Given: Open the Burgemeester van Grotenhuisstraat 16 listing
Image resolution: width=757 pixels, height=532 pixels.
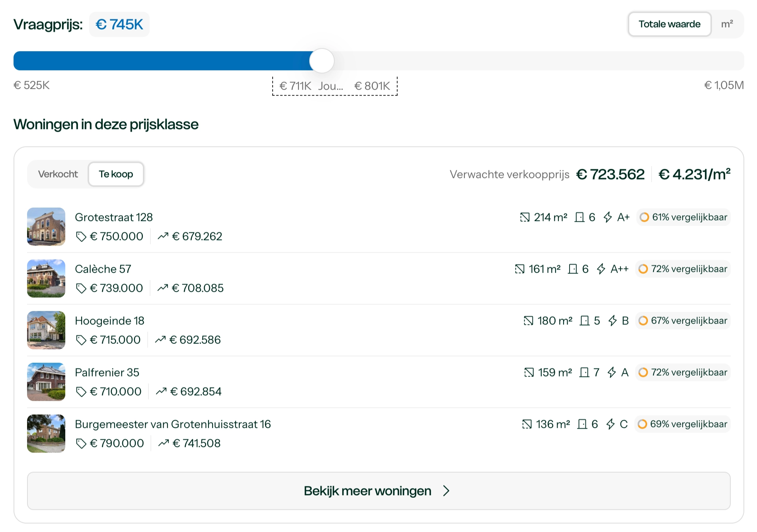Looking at the screenshot, I should pos(173,424).
